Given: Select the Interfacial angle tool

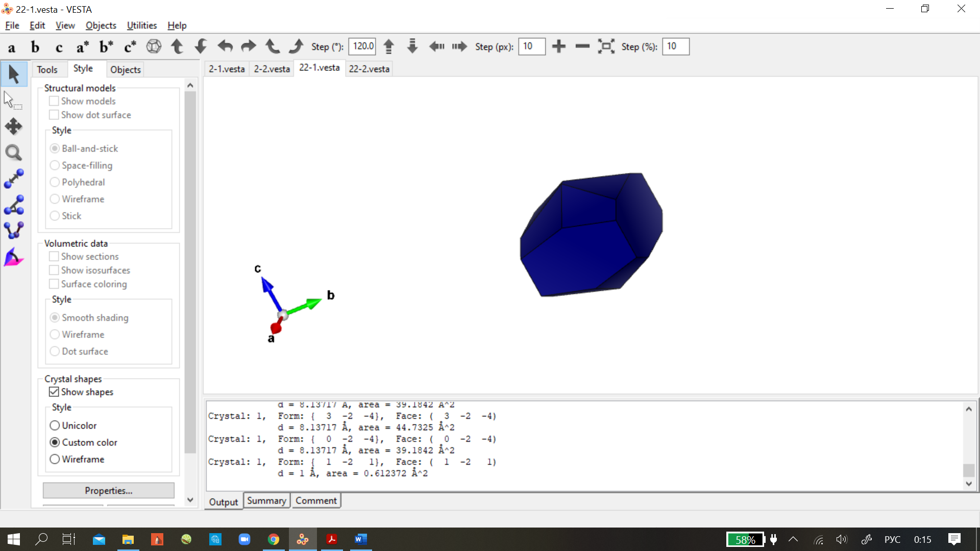Looking at the screenshot, I should tap(14, 257).
